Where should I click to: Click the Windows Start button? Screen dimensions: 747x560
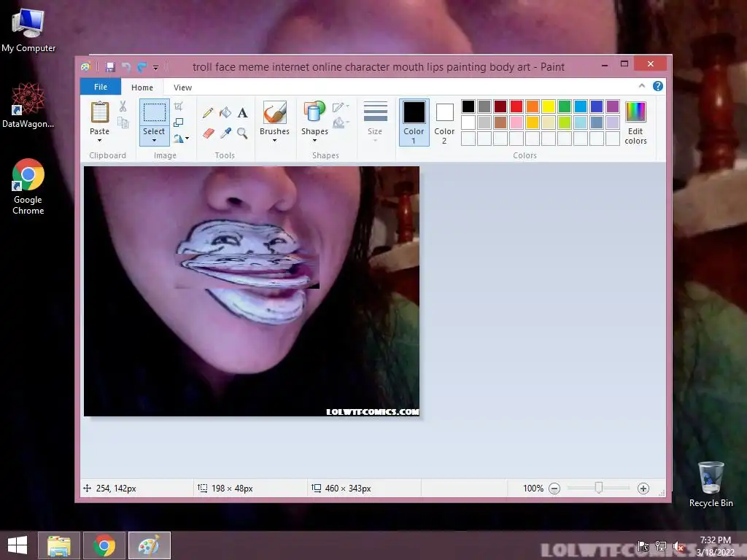coord(18,545)
